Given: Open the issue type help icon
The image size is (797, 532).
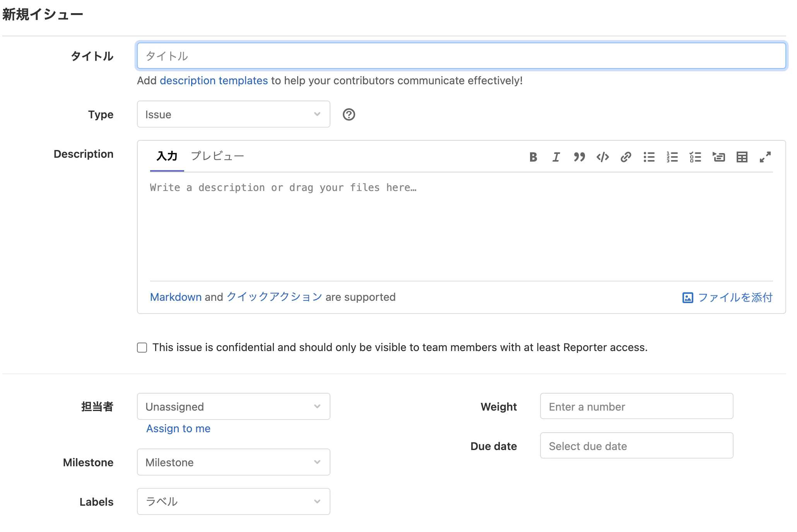Looking at the screenshot, I should point(349,114).
